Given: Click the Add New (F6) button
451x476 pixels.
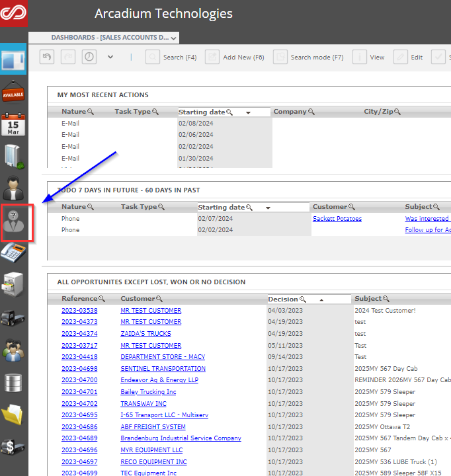Looking at the screenshot, I should tap(235, 57).
